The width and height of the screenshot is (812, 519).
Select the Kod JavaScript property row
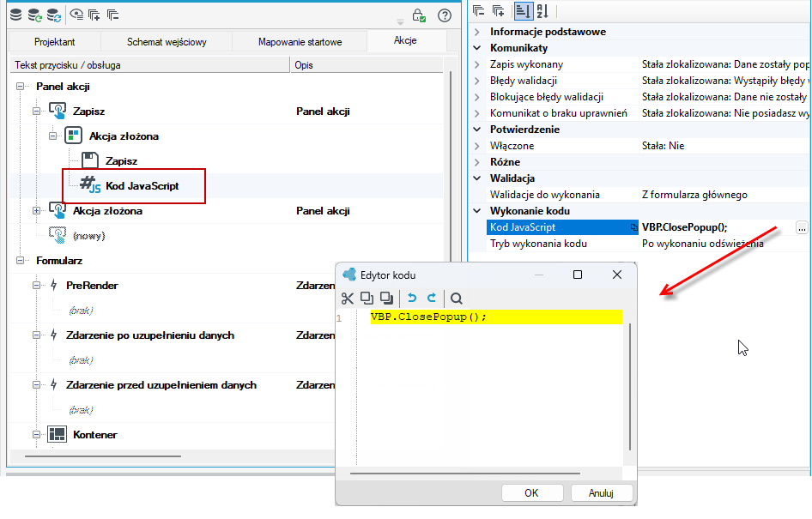pos(562,227)
